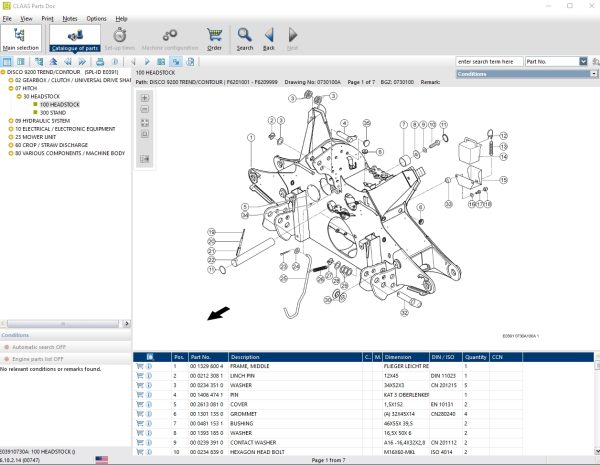This screenshot has width=600, height=465.
Task: Zoom in on the drawing with plus icon
Action: 145,98
